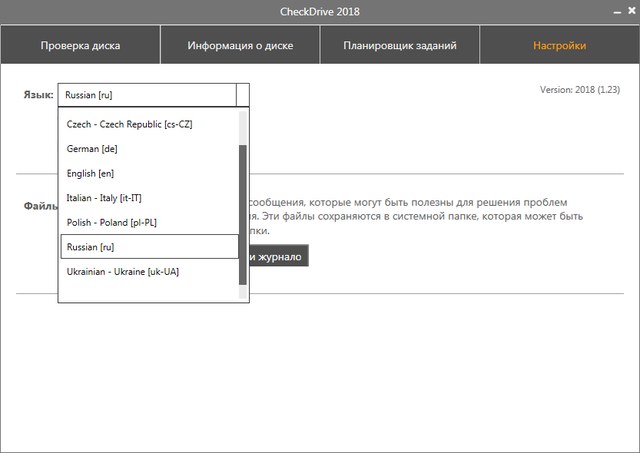
Task: Click the language combo box showing Russian [ru]
Action: (x=147, y=95)
